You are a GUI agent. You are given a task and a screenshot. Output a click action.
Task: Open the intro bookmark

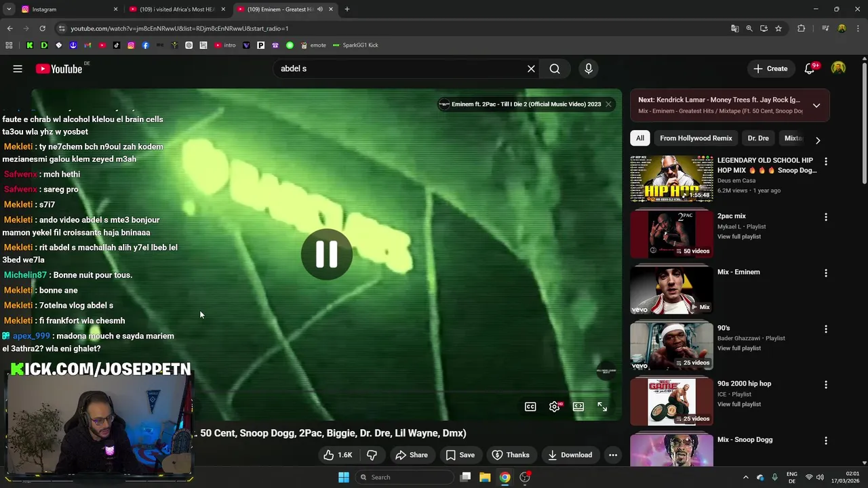pyautogui.click(x=225, y=45)
